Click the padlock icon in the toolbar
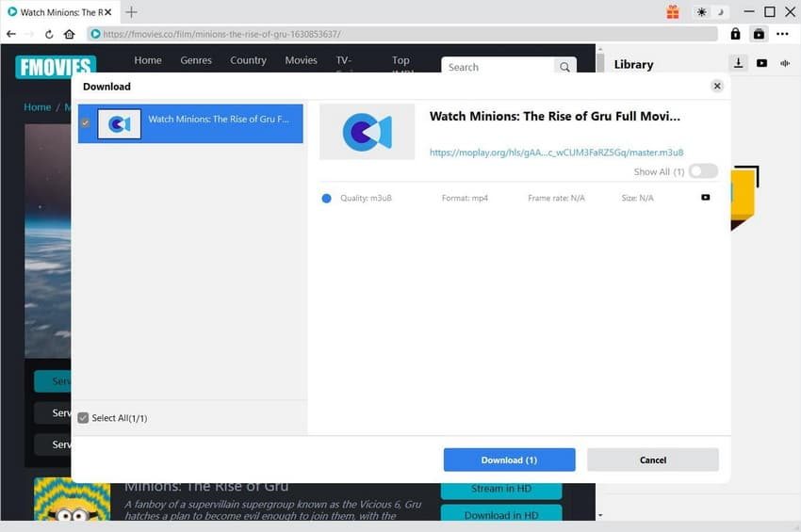 click(x=735, y=34)
